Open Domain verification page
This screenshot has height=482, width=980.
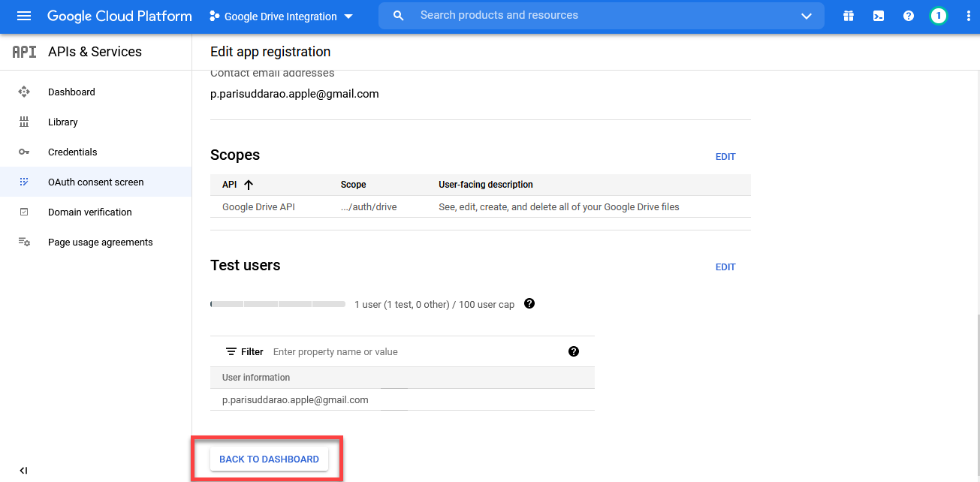point(89,212)
